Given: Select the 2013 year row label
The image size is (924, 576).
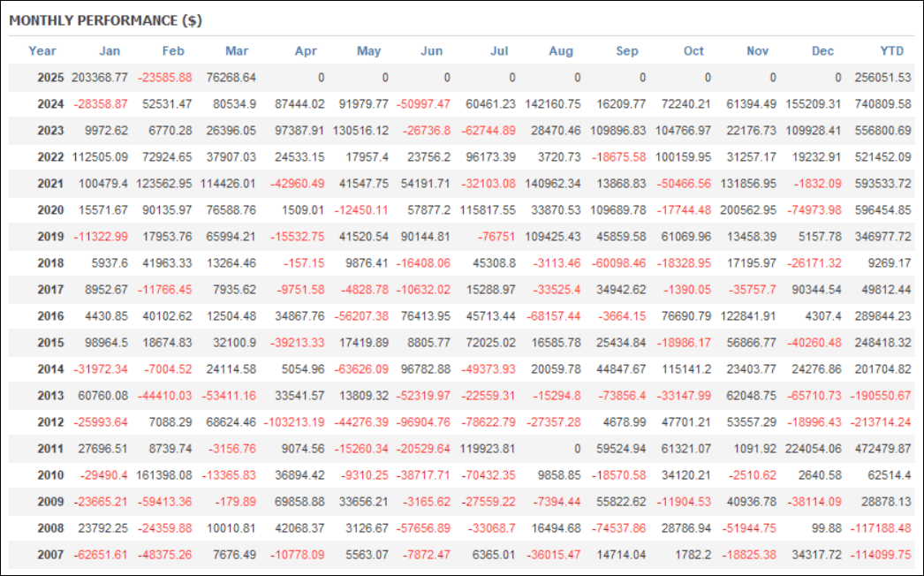Looking at the screenshot, I should pyautogui.click(x=50, y=396).
